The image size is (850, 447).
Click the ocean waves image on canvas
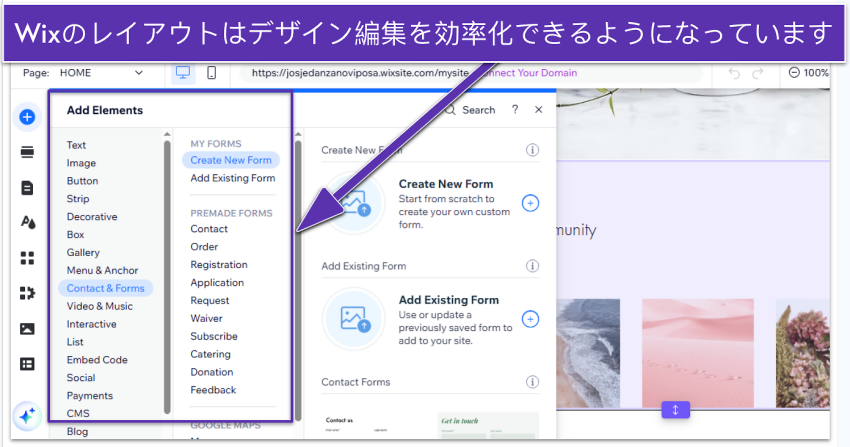pyautogui.click(x=588, y=353)
